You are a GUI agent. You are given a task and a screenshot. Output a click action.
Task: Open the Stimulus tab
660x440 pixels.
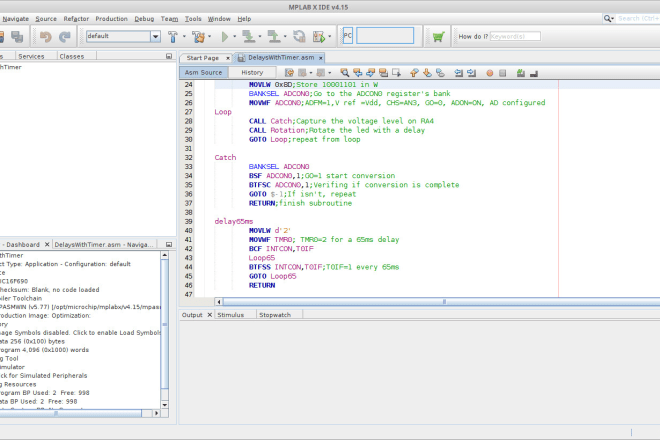[231, 315]
